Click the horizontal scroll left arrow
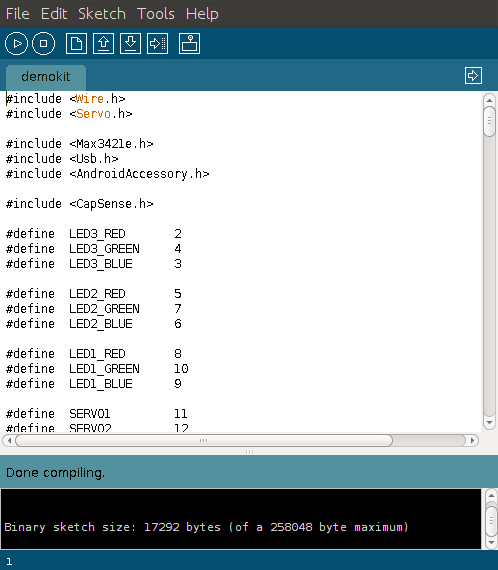The width and height of the screenshot is (498, 570). [x=9, y=441]
